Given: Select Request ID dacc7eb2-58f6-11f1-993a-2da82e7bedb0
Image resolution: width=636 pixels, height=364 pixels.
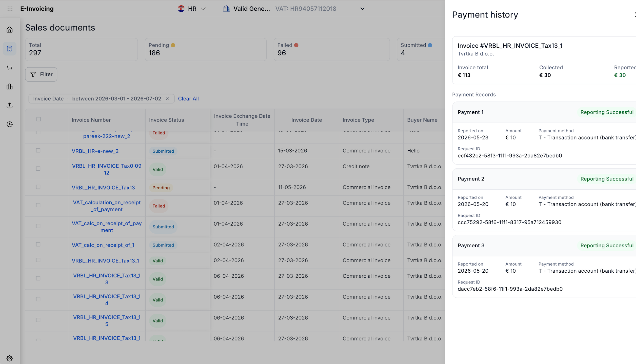Looking at the screenshot, I should 510,289.
